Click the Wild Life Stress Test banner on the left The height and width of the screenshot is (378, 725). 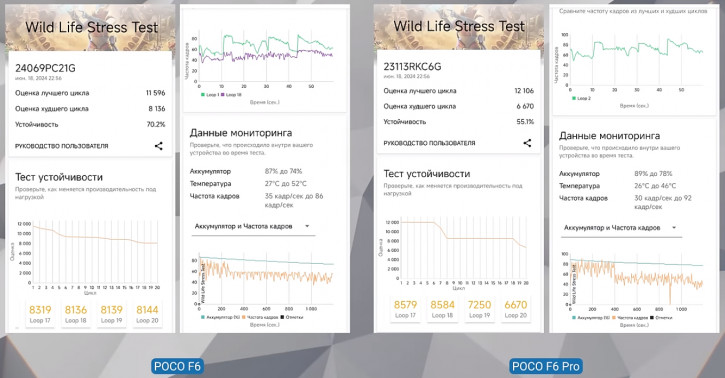[90, 27]
